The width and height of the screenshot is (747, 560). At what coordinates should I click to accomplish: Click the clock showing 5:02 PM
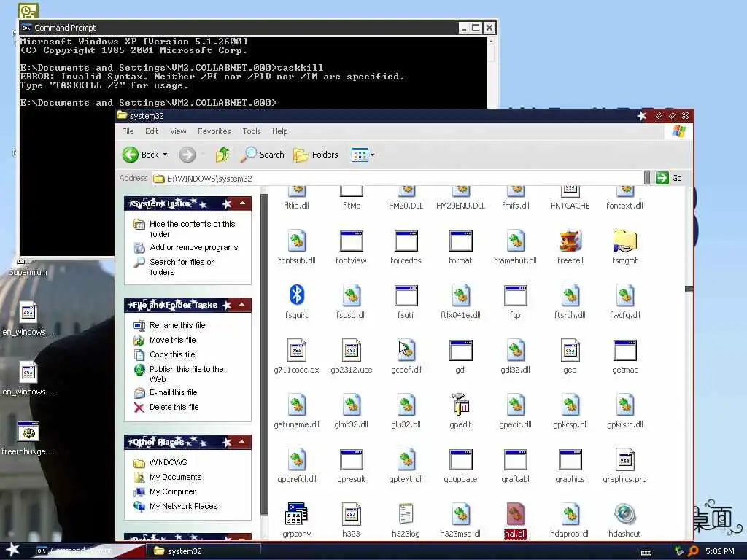click(x=720, y=551)
